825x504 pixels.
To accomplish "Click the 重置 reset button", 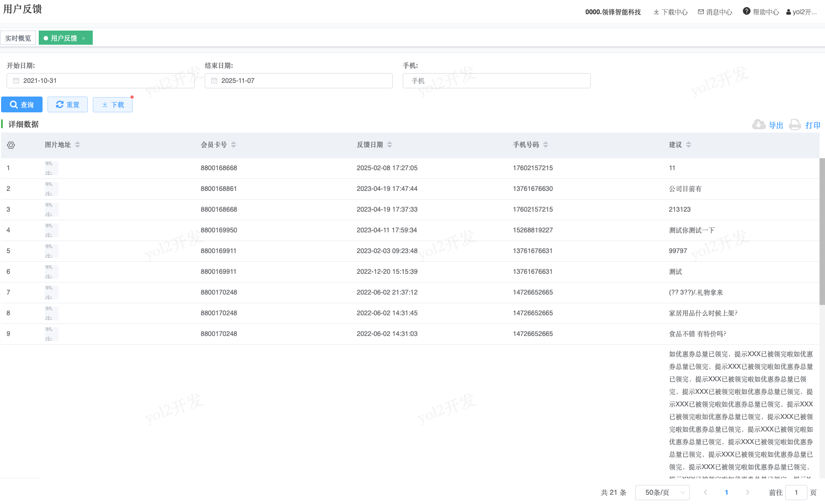I will click(68, 105).
